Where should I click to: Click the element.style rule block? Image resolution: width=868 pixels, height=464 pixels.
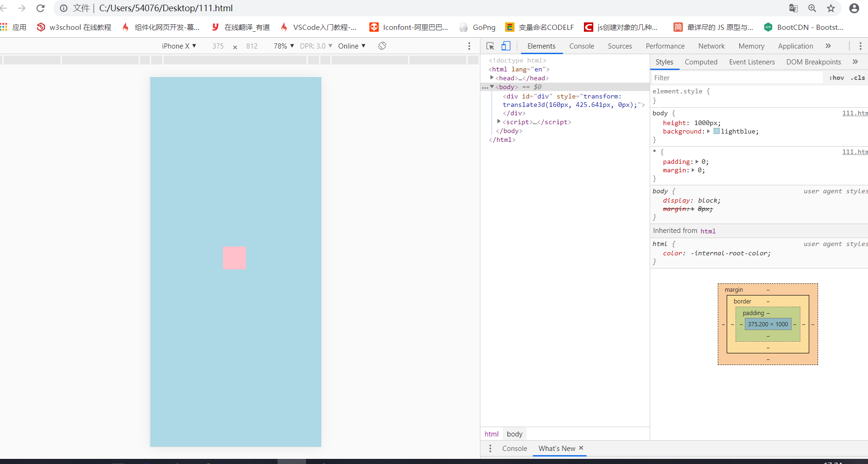[x=759, y=96]
